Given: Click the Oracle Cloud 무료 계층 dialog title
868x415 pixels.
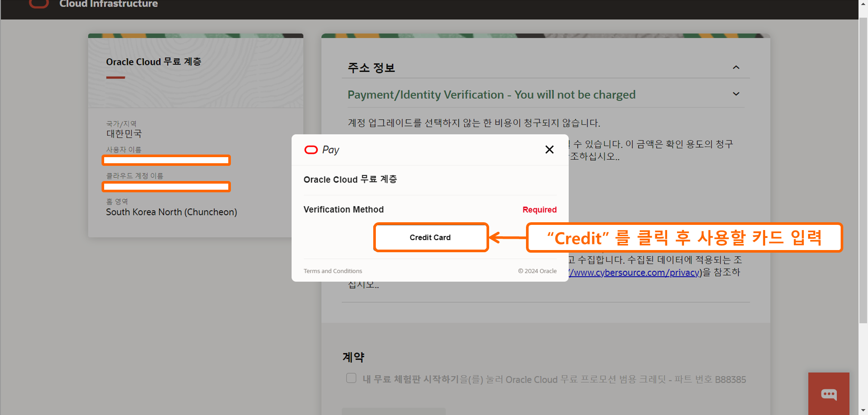Looking at the screenshot, I should (350, 179).
